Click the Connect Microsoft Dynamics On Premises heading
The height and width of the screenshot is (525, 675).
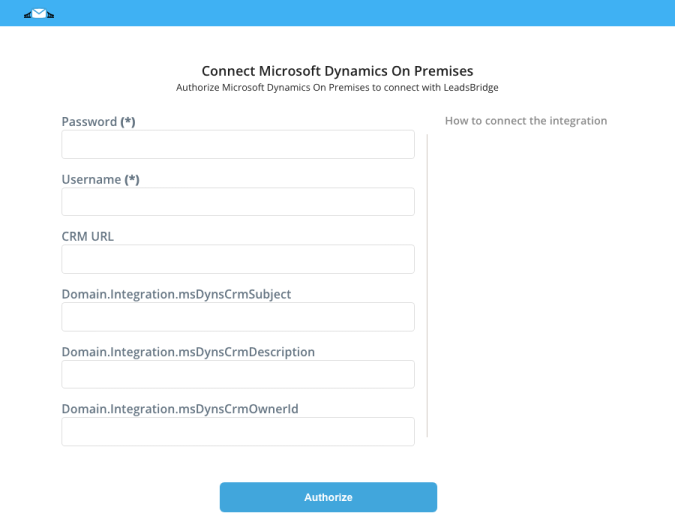click(338, 71)
